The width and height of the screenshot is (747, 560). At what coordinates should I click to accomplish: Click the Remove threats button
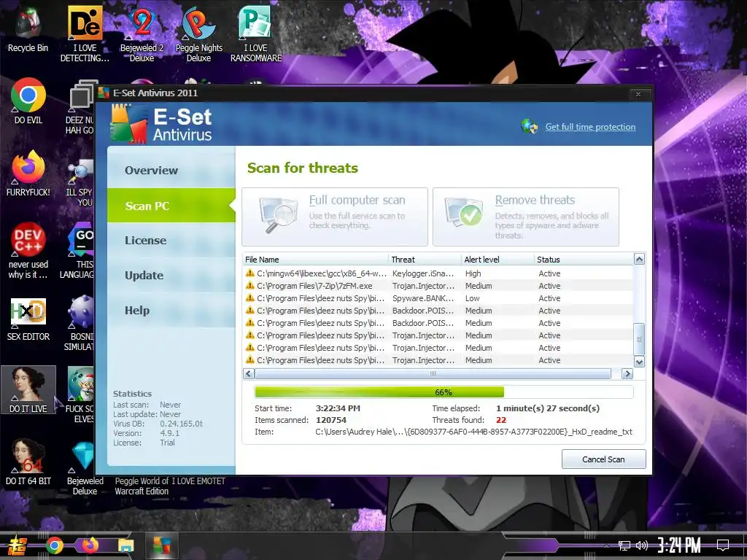[526, 217]
